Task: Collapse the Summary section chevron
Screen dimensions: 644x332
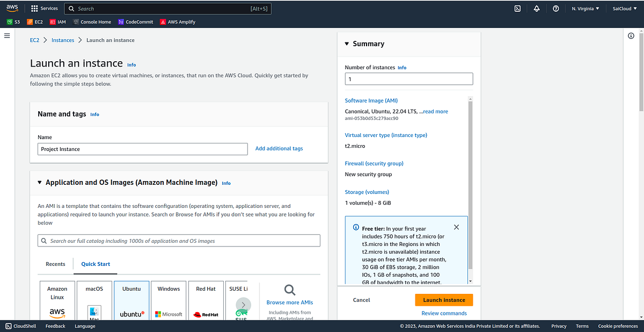Action: pos(347,44)
